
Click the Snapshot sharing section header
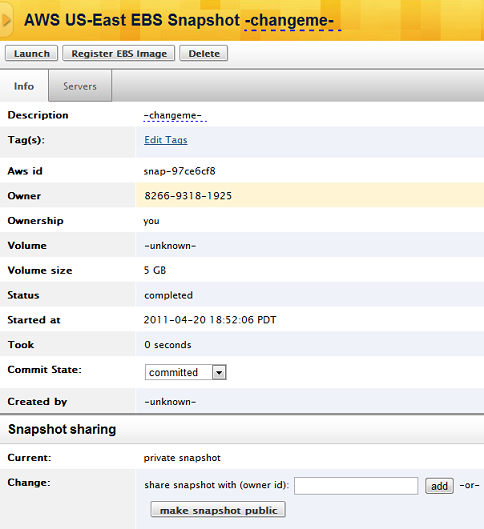pyautogui.click(x=62, y=429)
